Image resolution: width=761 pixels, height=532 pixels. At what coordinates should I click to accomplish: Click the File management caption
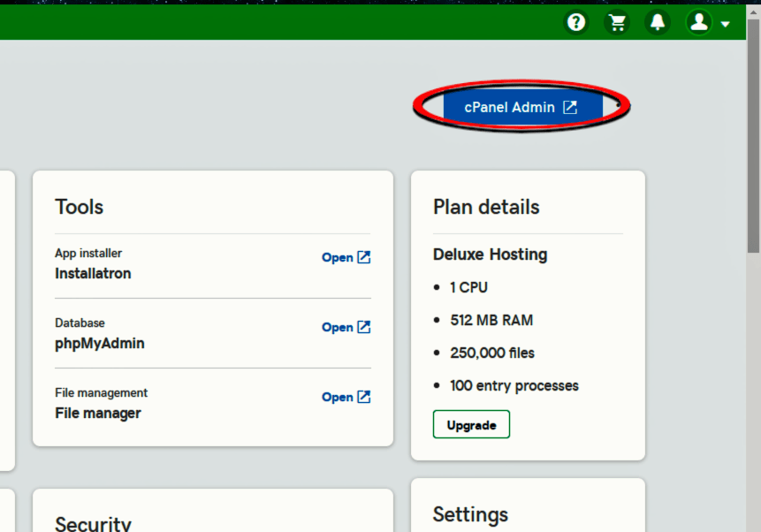[101, 392]
